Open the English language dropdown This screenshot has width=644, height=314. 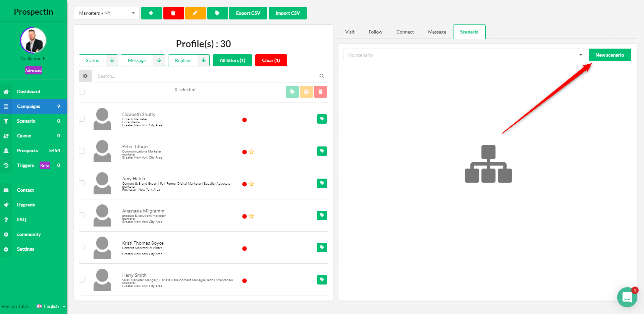[51, 306]
